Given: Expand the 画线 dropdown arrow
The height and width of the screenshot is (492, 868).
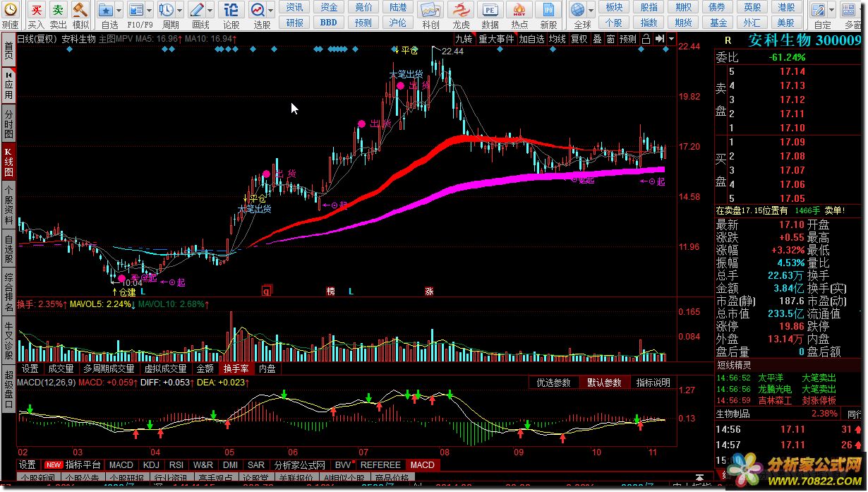Looking at the screenshot, I should pyautogui.click(x=210, y=11).
